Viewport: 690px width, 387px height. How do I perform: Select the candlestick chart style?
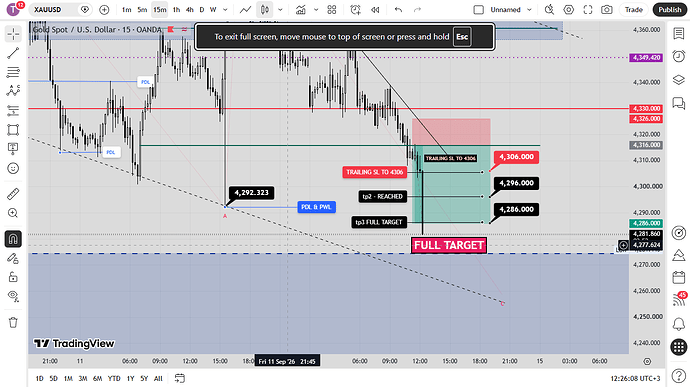[265, 9]
